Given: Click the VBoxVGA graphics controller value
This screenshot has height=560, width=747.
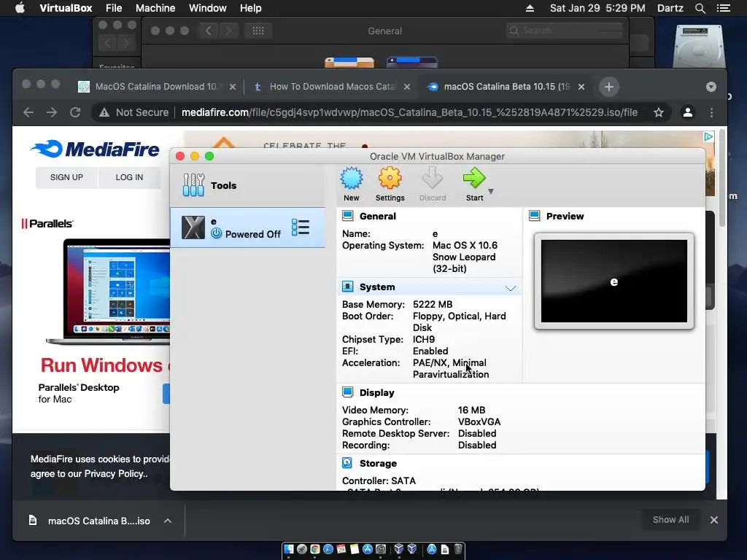Looking at the screenshot, I should [x=479, y=422].
